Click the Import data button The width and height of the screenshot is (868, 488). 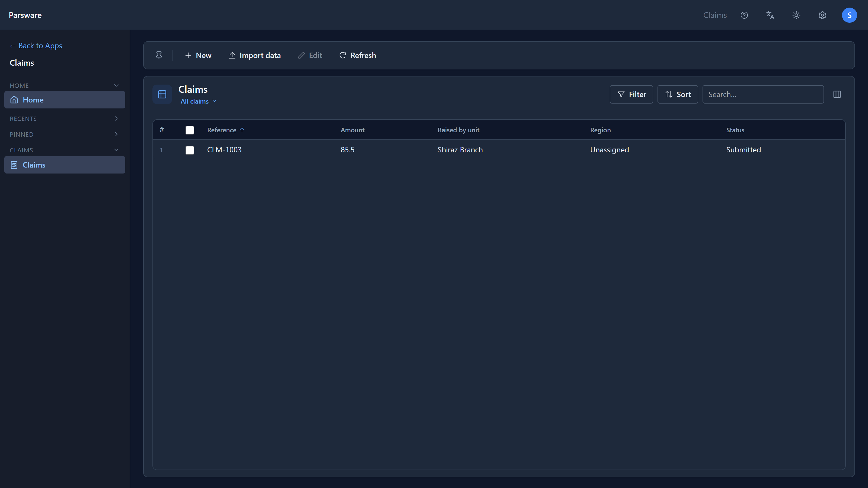pos(255,55)
